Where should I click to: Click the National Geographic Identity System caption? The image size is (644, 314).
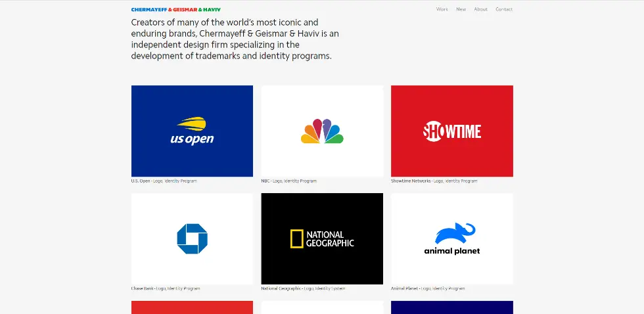[303, 288]
